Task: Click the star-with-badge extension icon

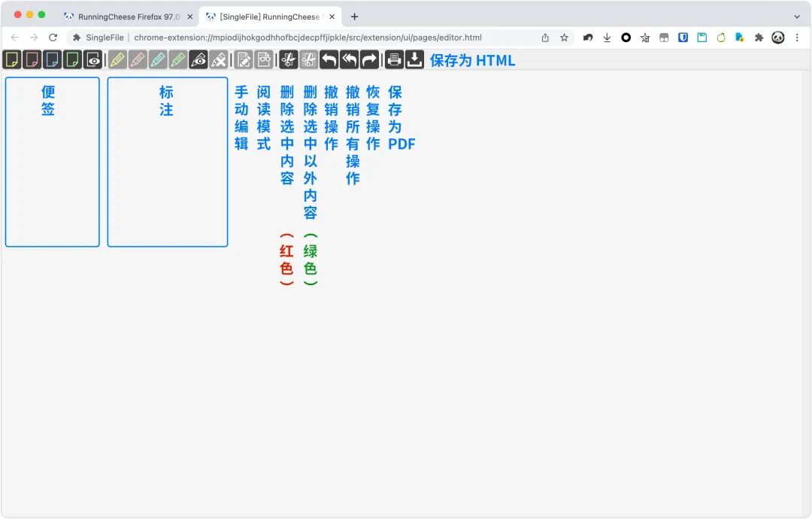Action: point(645,38)
